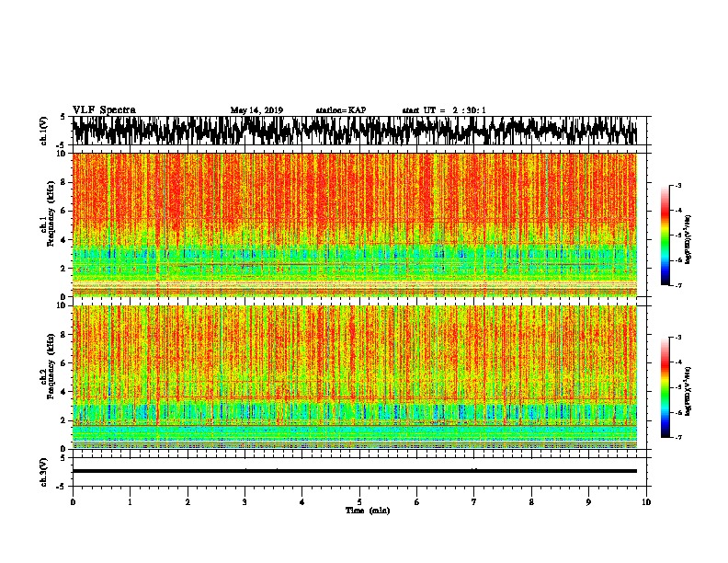Click the ch.1 spectrogram color scale bar

(665, 236)
